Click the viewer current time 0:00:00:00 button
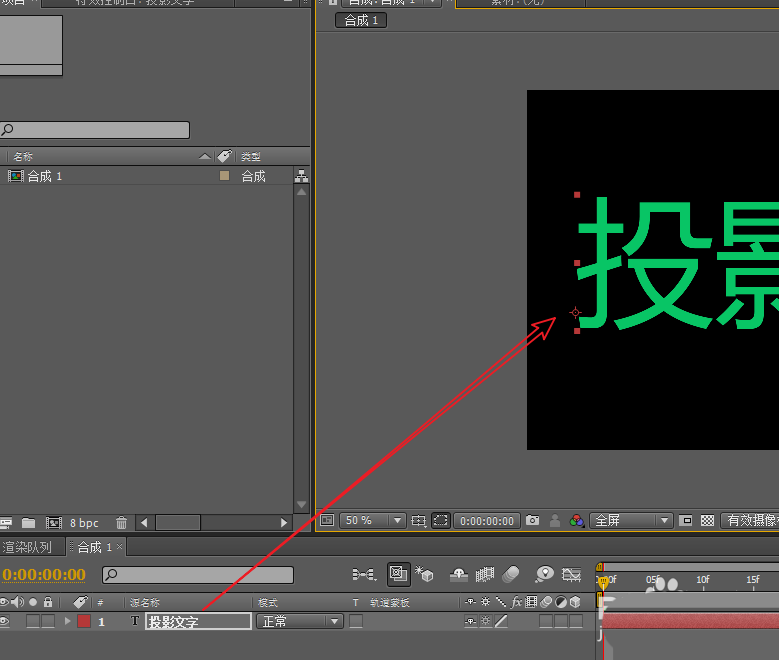Image resolution: width=779 pixels, height=660 pixels. tap(487, 520)
